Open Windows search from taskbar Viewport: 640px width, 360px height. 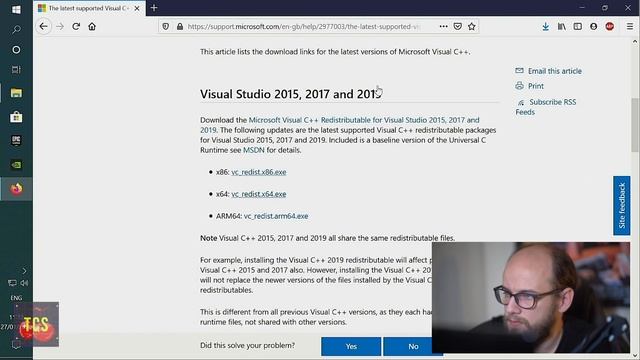point(16,29)
